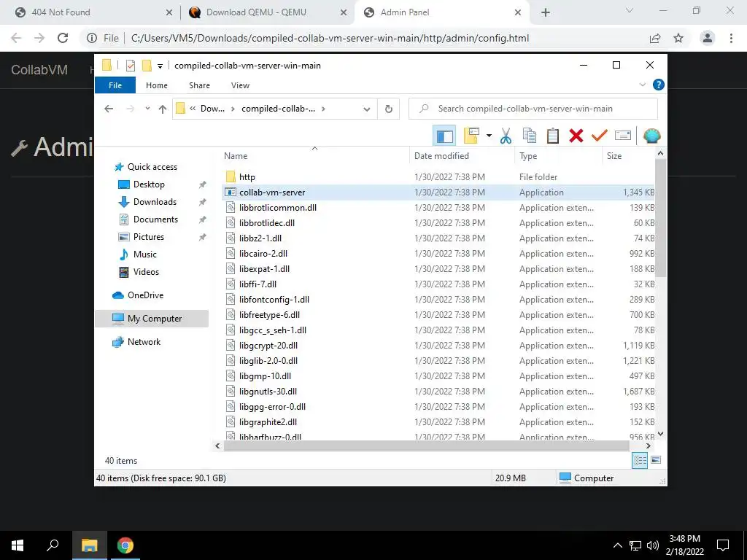Select libgraphite2.dll file
747x560 pixels.
coord(268,422)
